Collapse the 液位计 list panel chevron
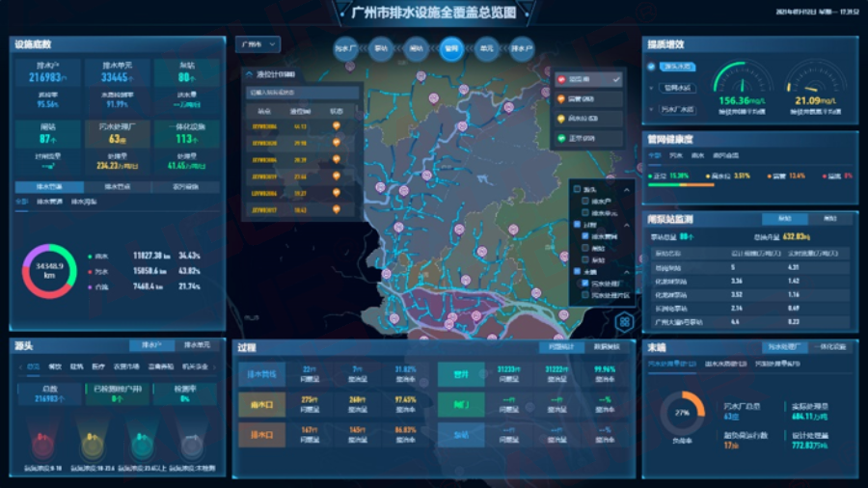The image size is (868, 488). point(249,74)
